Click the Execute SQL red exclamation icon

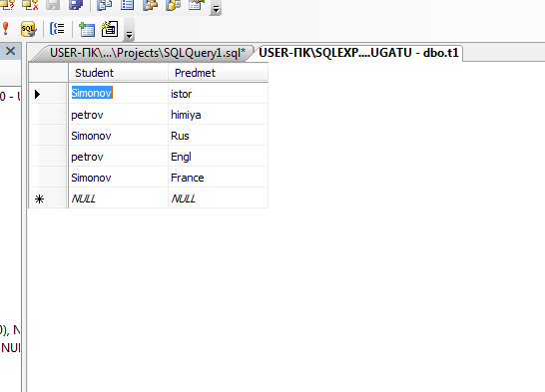tap(5, 29)
